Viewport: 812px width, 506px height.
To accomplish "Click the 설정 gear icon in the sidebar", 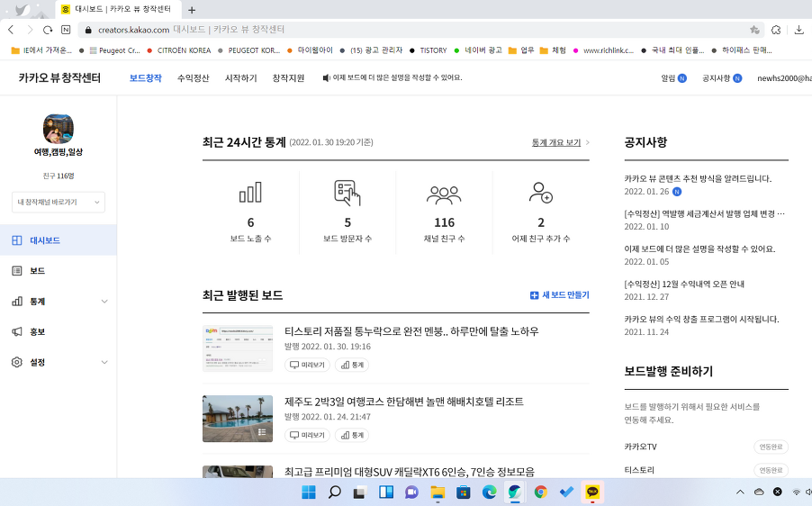I will (x=16, y=362).
